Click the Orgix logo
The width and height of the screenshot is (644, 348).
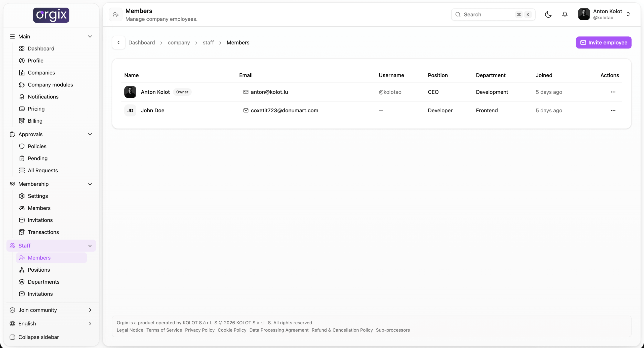[x=51, y=15]
